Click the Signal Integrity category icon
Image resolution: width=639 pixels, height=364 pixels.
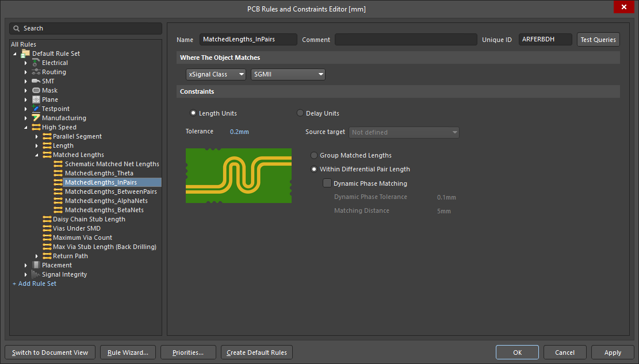(x=36, y=274)
